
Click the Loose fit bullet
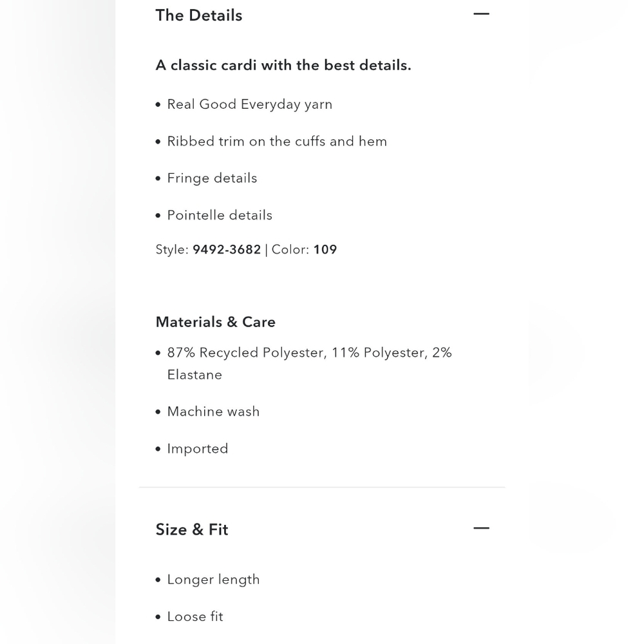pyautogui.click(x=195, y=617)
